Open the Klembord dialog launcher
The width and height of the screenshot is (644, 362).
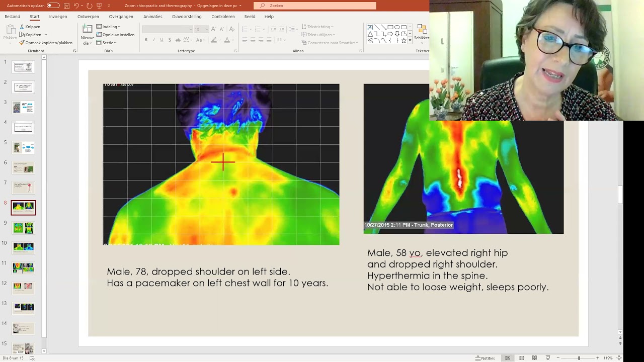[x=74, y=51]
